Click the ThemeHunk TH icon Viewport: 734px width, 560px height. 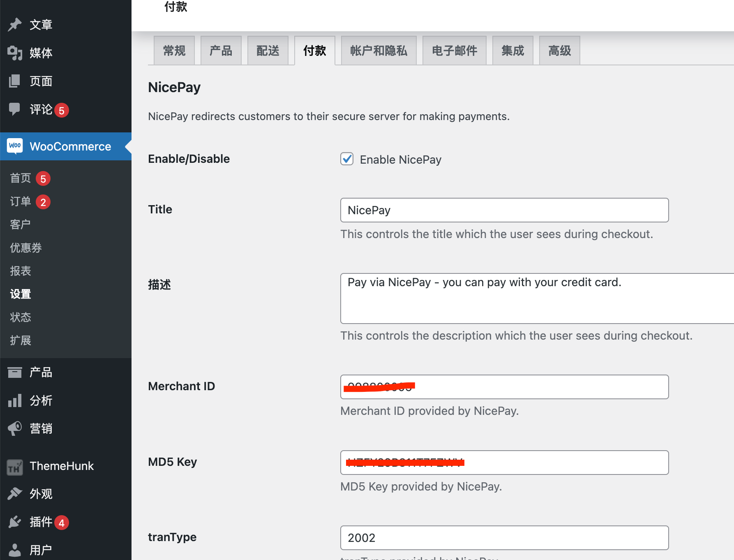click(15, 467)
